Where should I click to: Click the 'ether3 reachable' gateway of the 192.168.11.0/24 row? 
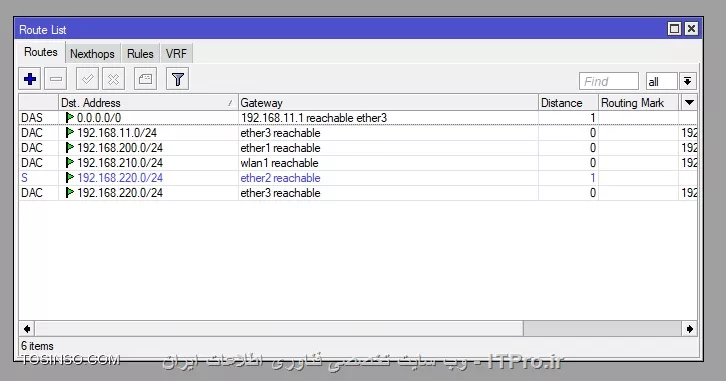tap(388, 133)
